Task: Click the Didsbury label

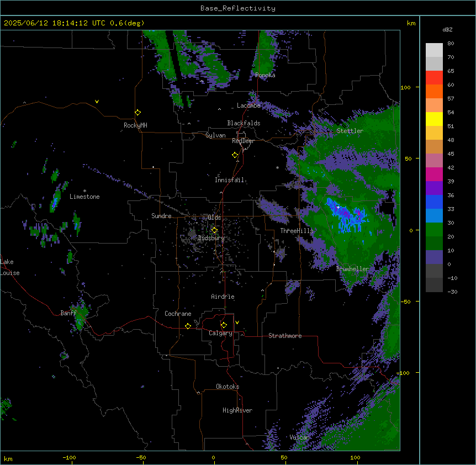Action: [x=211, y=238]
